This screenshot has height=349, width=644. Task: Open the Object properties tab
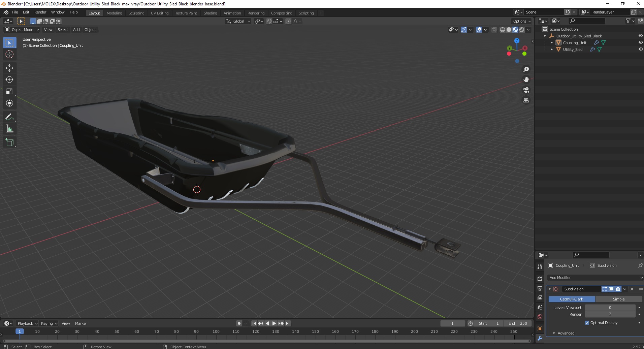tap(540, 329)
